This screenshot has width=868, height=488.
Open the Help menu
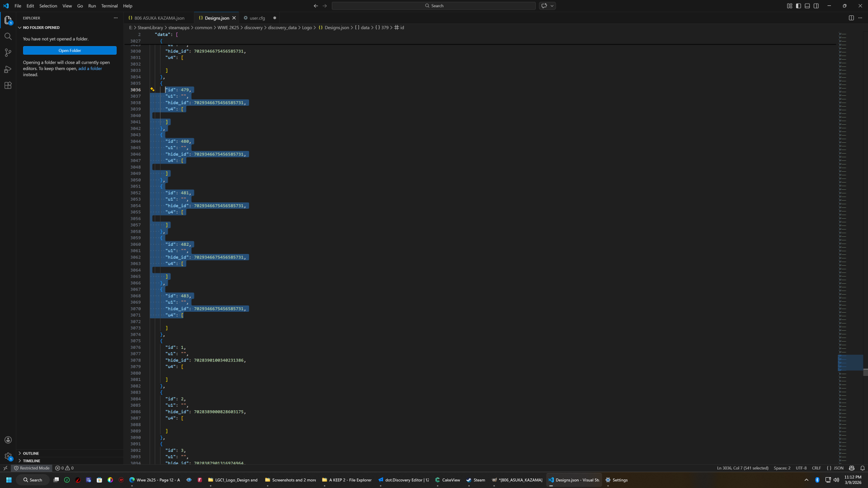click(x=127, y=6)
